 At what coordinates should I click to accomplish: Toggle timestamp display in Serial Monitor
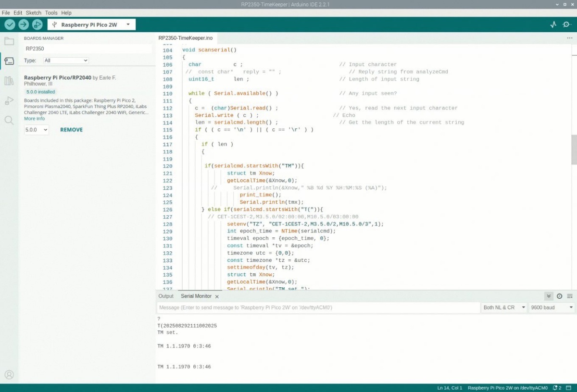[x=559, y=296]
